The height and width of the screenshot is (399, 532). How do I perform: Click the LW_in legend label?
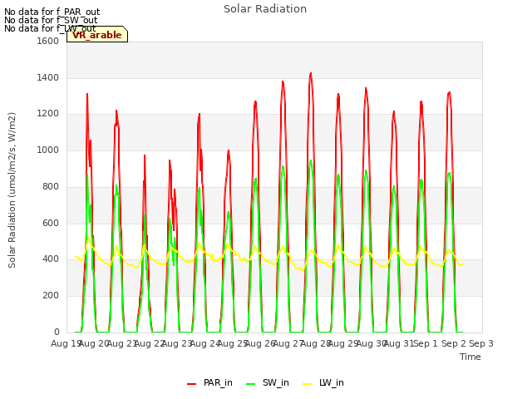tap(331, 382)
